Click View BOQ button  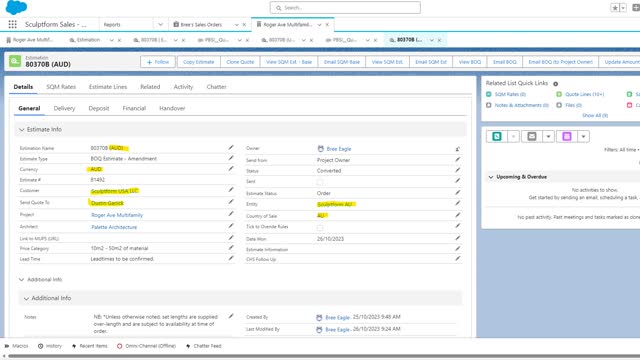(470, 62)
